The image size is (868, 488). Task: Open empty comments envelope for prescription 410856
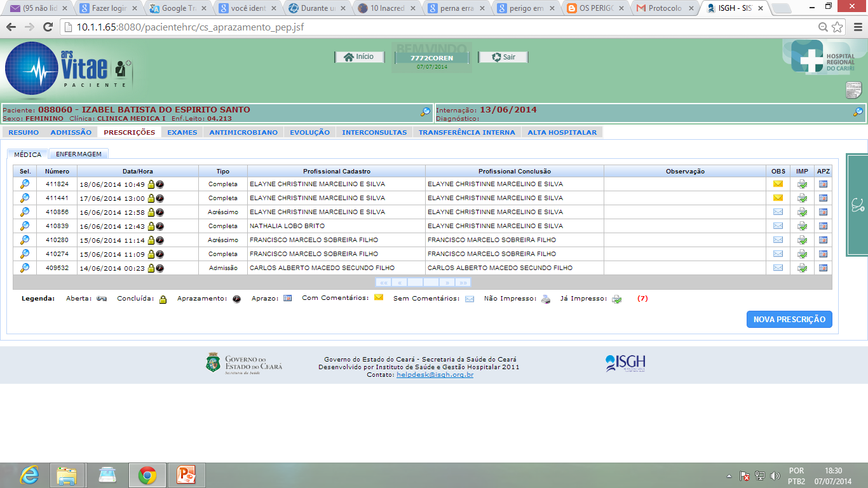(x=778, y=212)
